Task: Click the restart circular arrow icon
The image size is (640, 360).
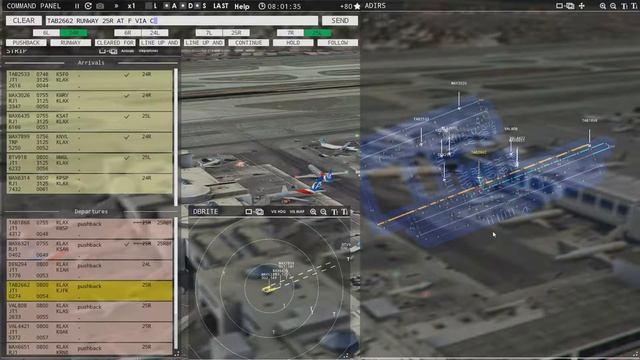Action: (x=88, y=6)
